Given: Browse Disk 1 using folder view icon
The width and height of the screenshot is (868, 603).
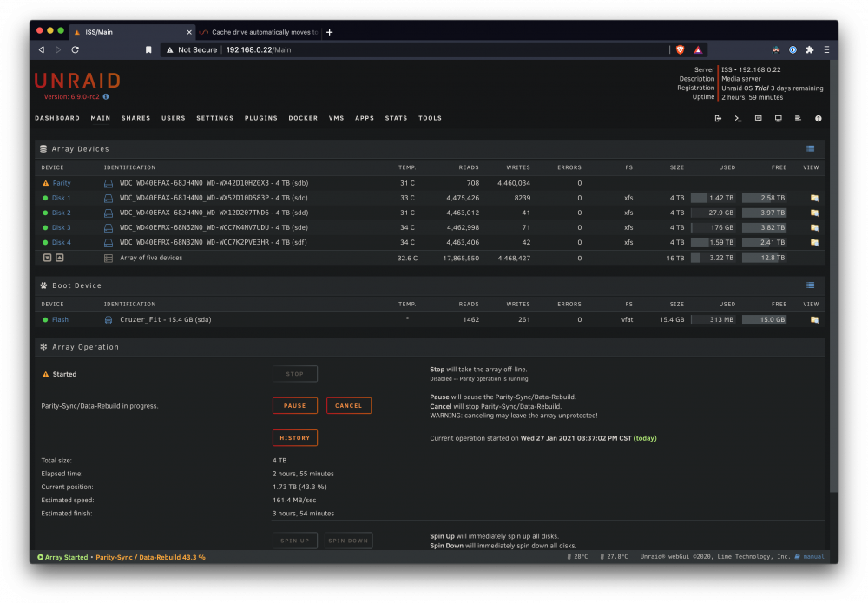Looking at the screenshot, I should point(814,198).
